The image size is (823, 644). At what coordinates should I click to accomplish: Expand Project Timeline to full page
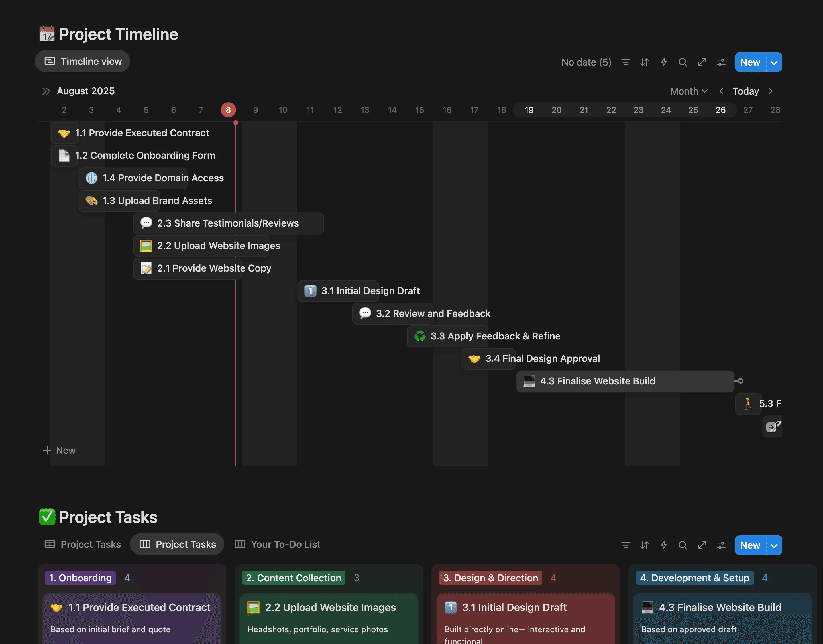pyautogui.click(x=702, y=62)
